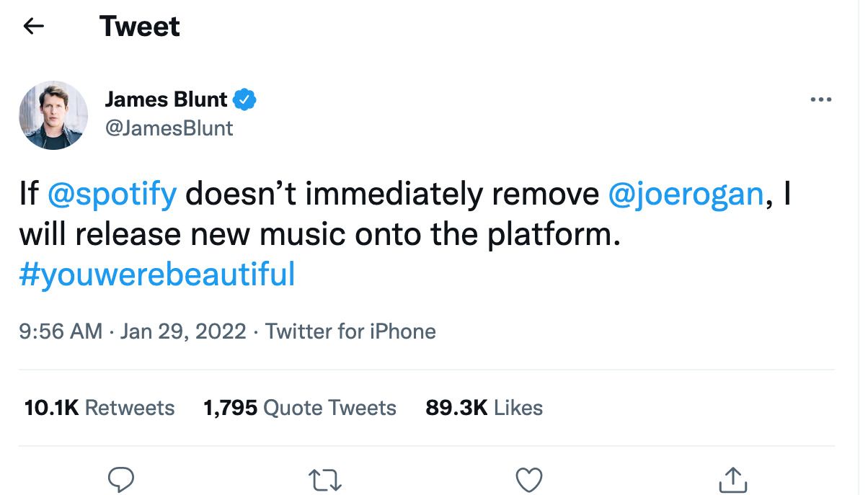
Task: Click the retweet arrows icon
Action: click(x=325, y=478)
